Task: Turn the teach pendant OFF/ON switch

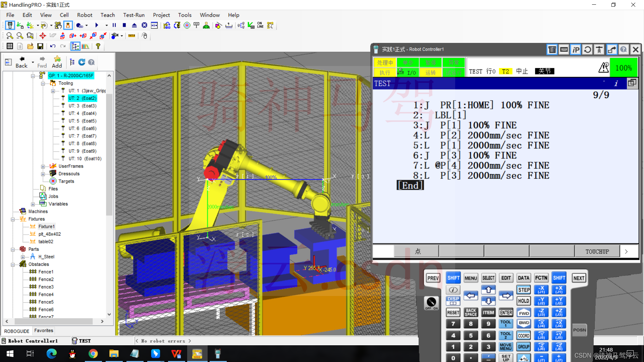Action: [431, 302]
